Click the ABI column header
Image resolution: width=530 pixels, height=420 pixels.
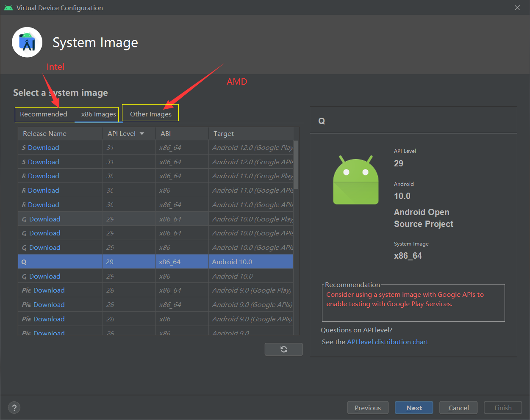182,134
